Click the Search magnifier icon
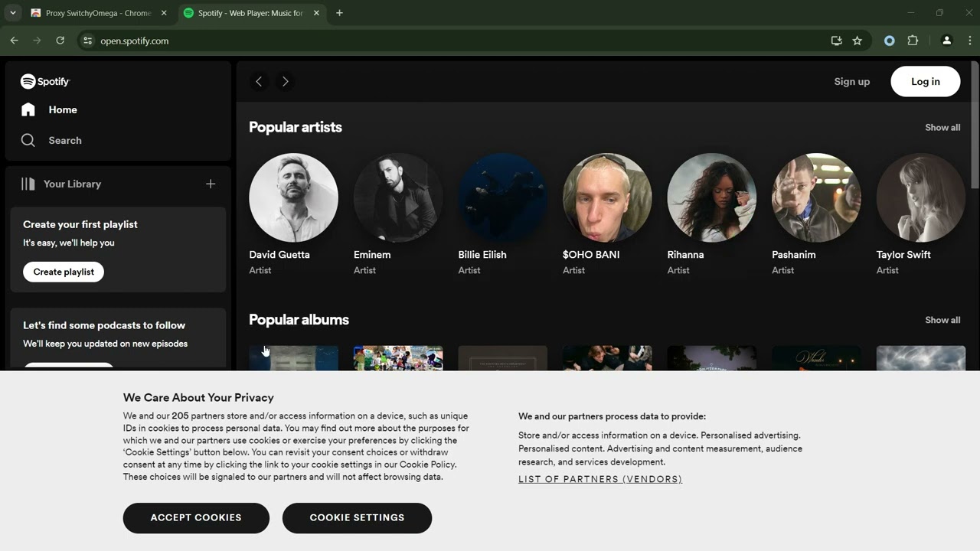Screen dimensions: 980x551 [28, 140]
